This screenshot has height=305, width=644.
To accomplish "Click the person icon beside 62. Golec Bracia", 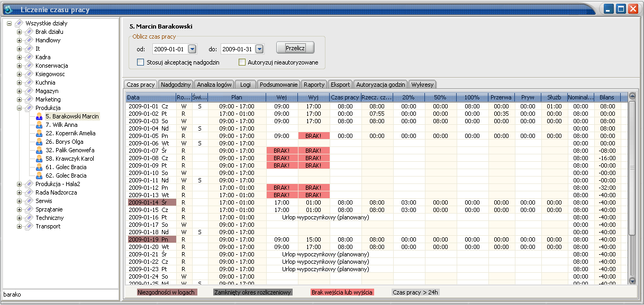I will [39, 175].
